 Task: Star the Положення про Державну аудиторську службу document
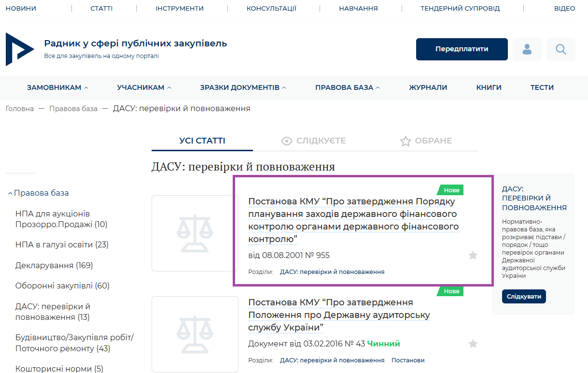tap(473, 344)
